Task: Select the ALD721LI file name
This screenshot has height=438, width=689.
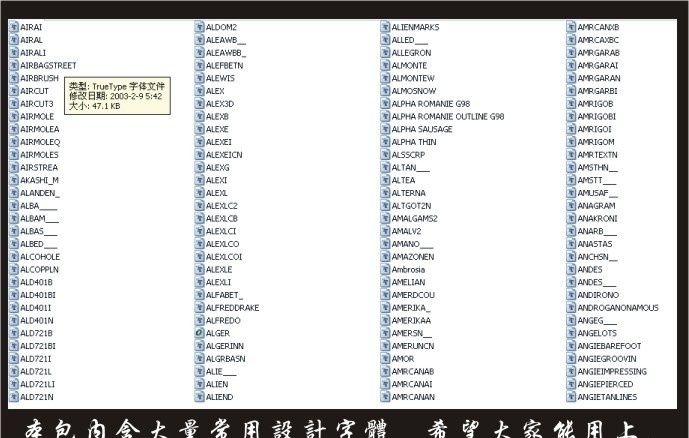Action: point(37,384)
